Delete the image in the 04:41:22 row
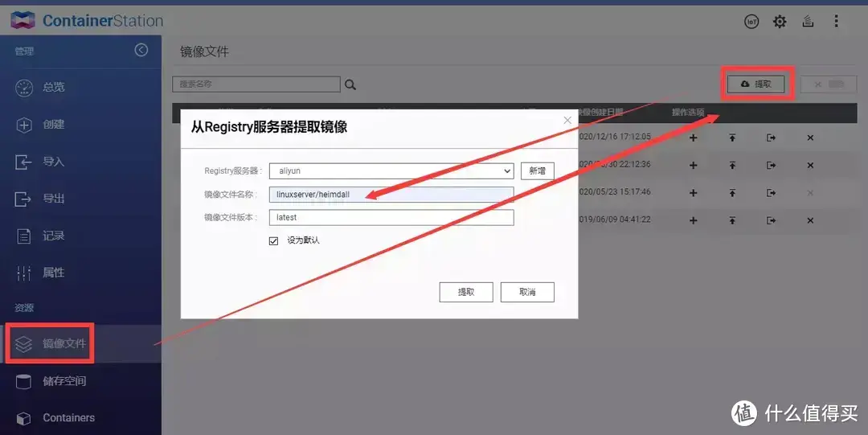Image resolution: width=868 pixels, height=435 pixels. pos(810,220)
